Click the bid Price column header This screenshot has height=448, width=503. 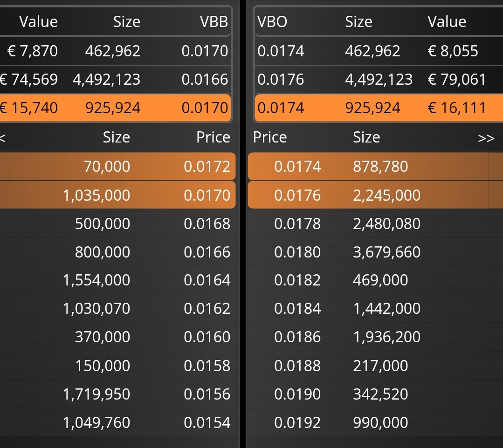213,137
